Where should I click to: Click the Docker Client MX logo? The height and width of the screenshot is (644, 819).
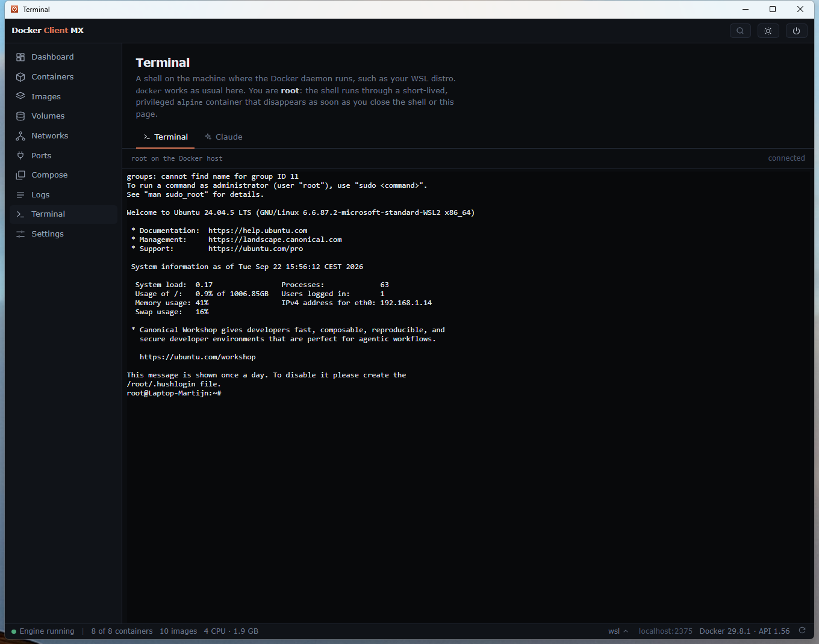point(48,31)
